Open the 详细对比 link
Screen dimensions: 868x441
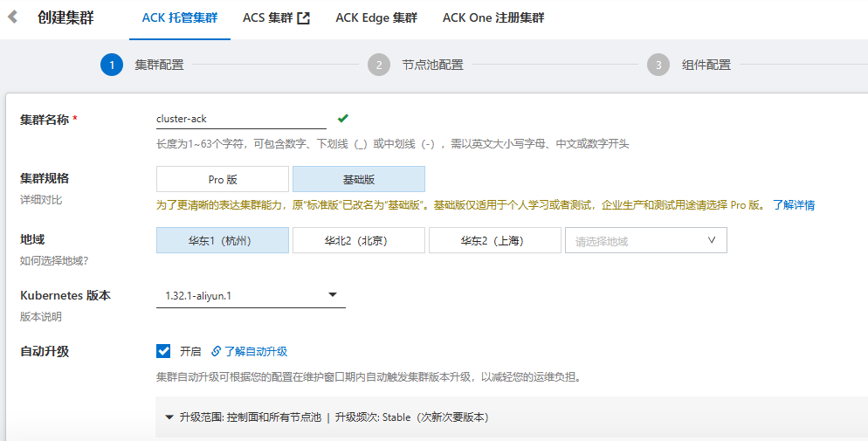click(41, 200)
